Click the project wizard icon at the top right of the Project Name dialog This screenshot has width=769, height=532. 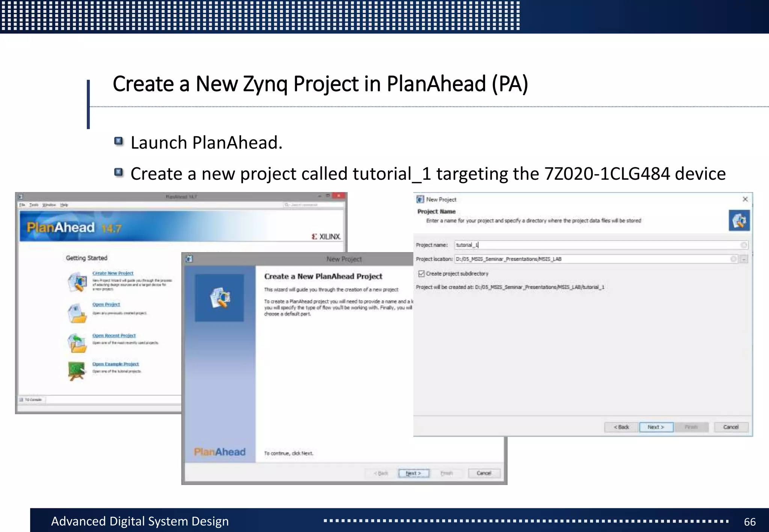[x=739, y=220]
